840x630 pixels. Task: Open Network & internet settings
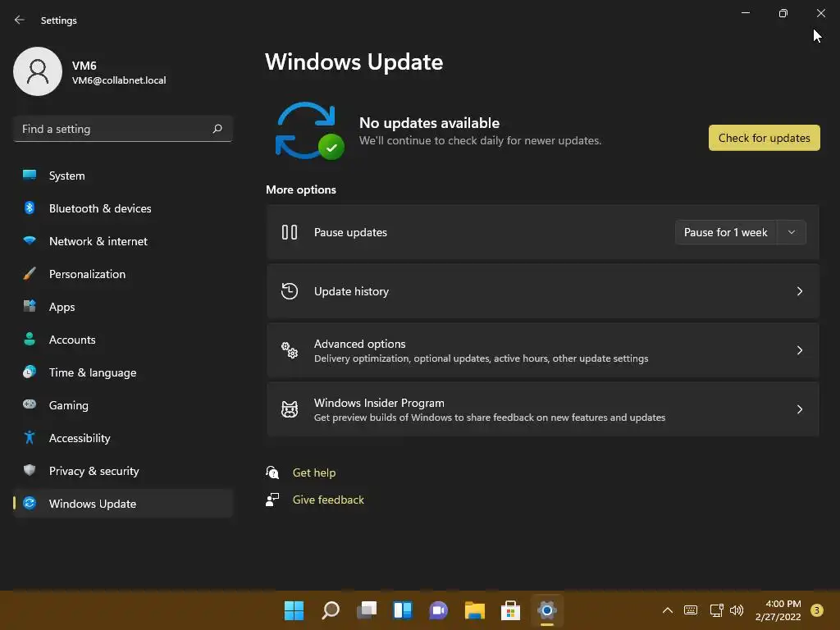(123, 241)
